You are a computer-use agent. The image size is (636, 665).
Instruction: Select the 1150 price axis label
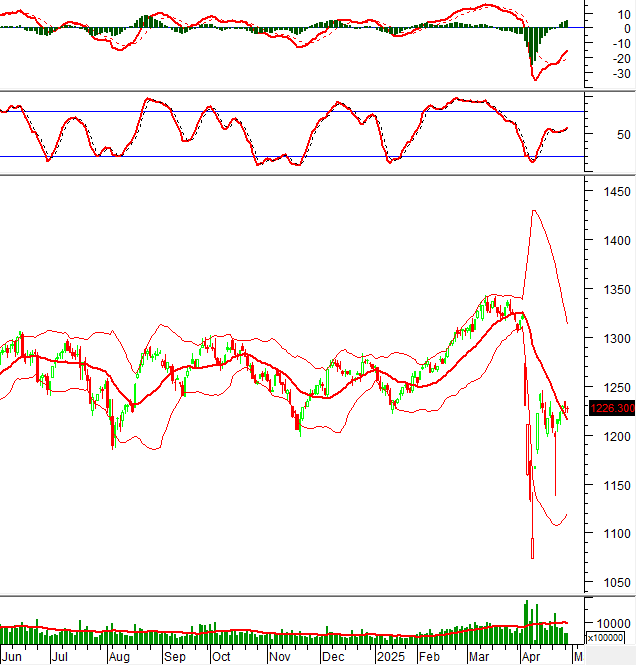tap(617, 485)
